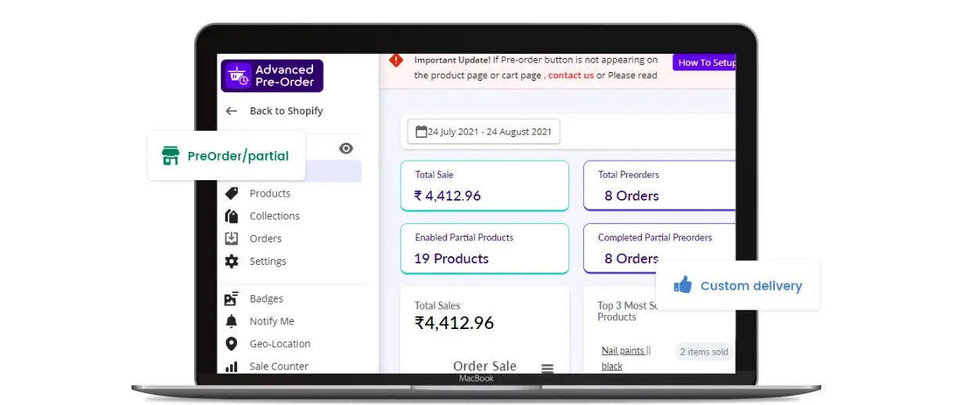
Task: Click the Sale Counter bar chart icon
Action: [231, 367]
